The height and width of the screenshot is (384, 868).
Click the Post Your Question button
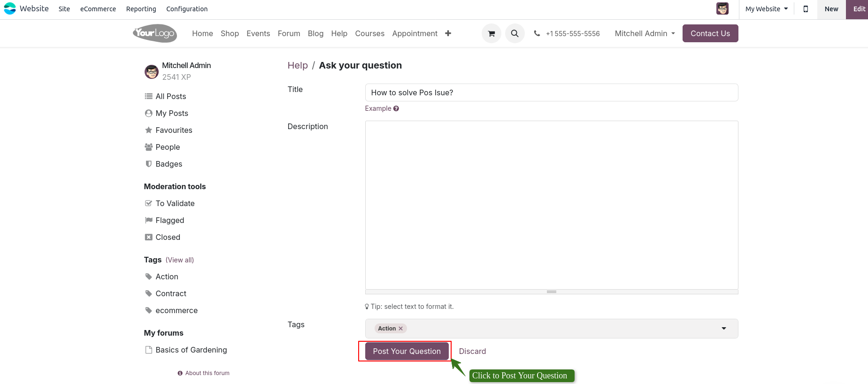[407, 351]
